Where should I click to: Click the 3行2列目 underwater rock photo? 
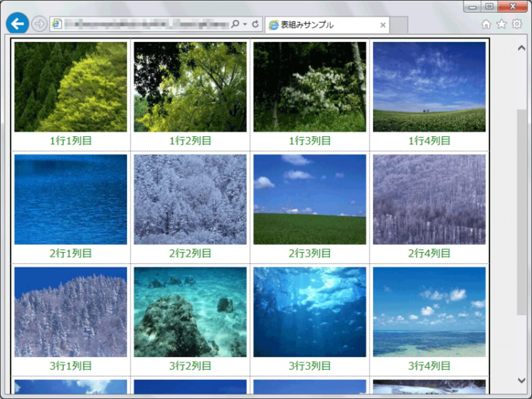(190, 312)
